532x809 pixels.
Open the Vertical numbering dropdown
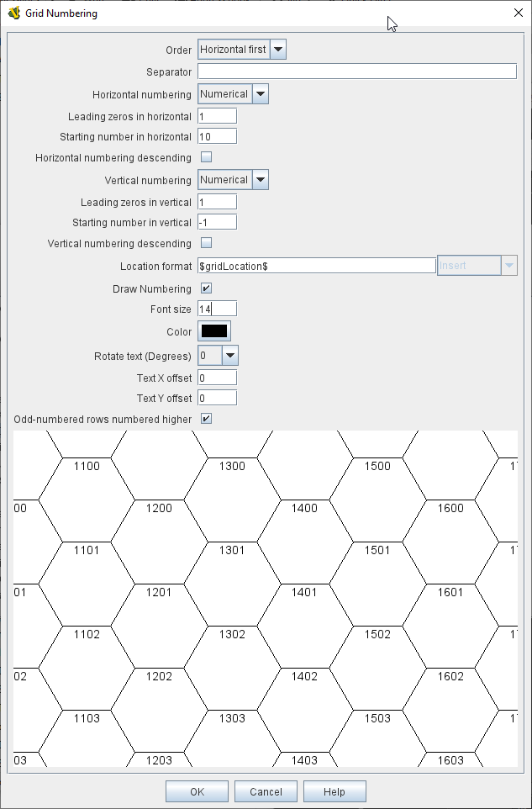233,180
